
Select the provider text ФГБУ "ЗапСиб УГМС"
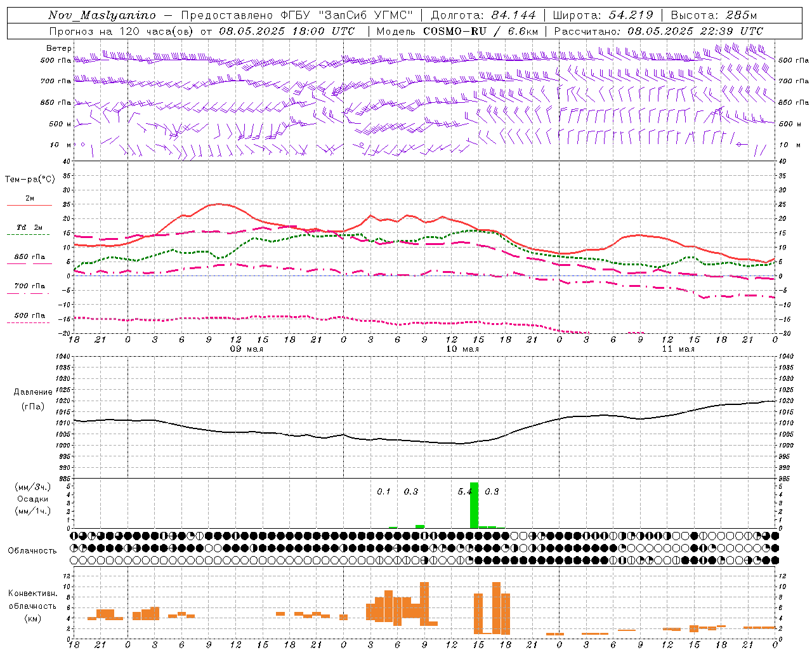point(347,15)
